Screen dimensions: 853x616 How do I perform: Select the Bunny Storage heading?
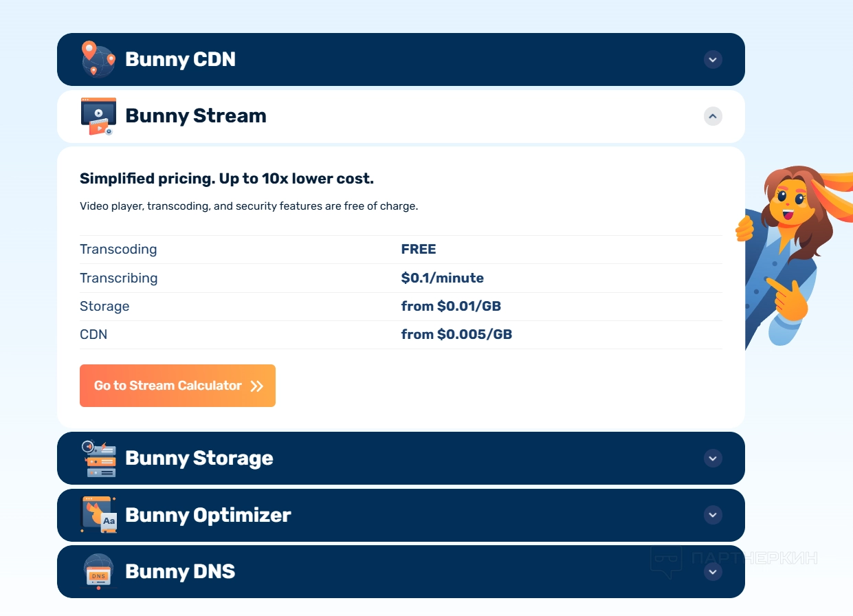pos(199,459)
